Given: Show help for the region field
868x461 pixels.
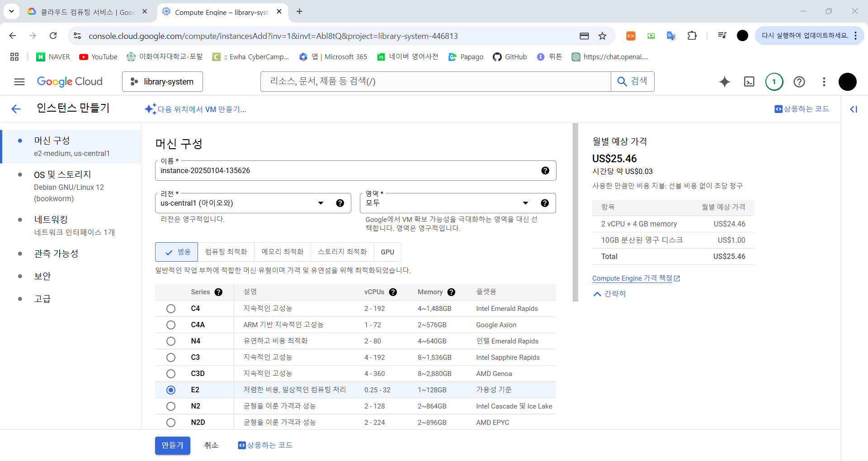Looking at the screenshot, I should pos(340,203).
